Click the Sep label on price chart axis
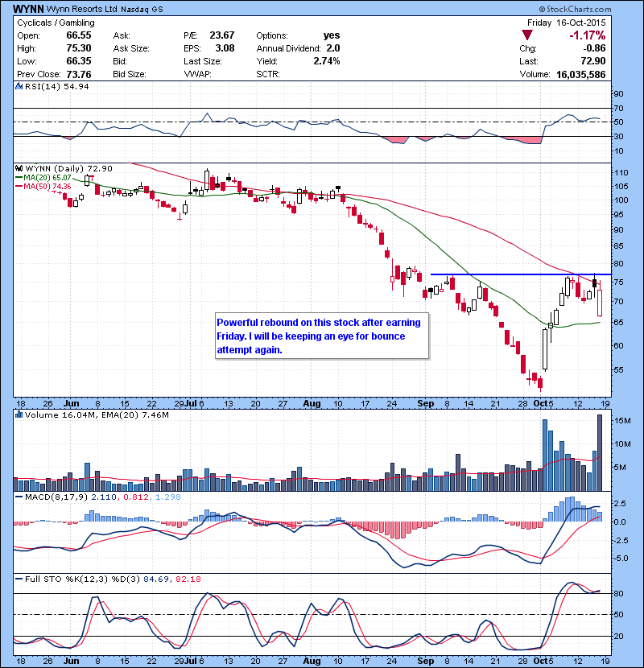This screenshot has width=644, height=668. click(x=425, y=403)
